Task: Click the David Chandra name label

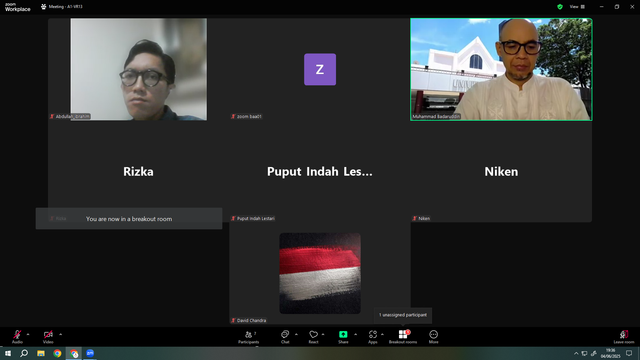Action: [x=249, y=320]
